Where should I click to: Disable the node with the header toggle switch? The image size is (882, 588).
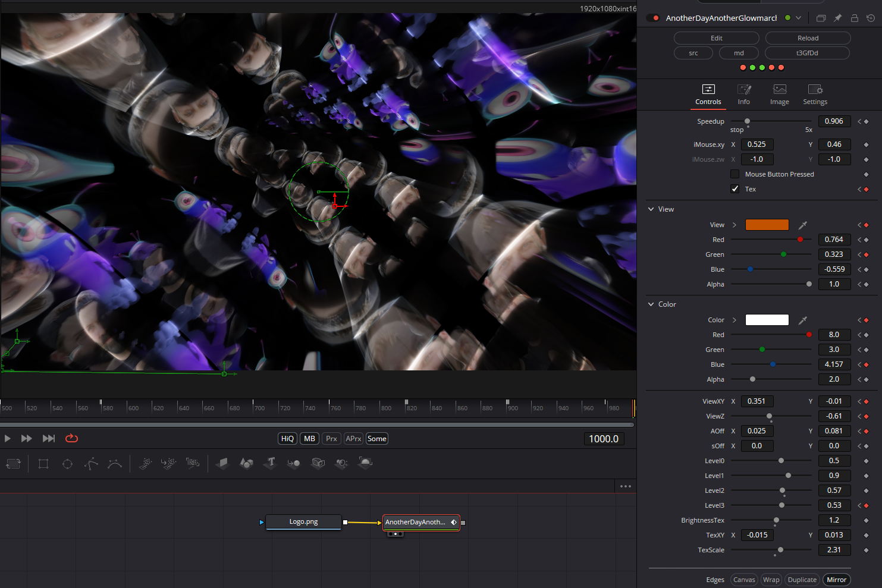coord(653,18)
